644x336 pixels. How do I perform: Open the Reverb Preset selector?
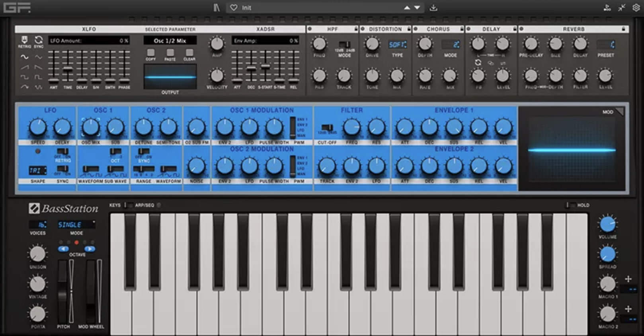(x=606, y=45)
